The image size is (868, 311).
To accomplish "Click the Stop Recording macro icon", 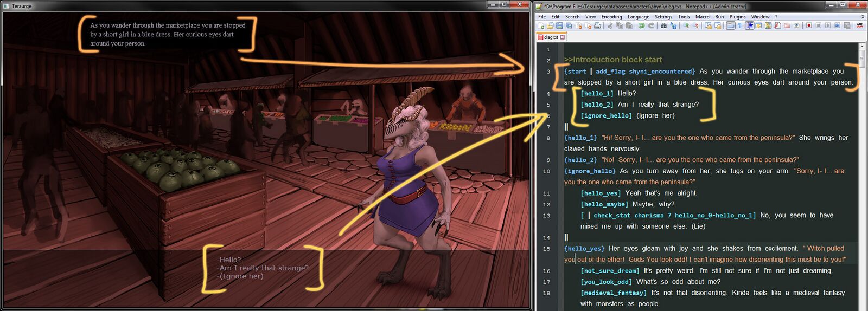I will coord(818,25).
